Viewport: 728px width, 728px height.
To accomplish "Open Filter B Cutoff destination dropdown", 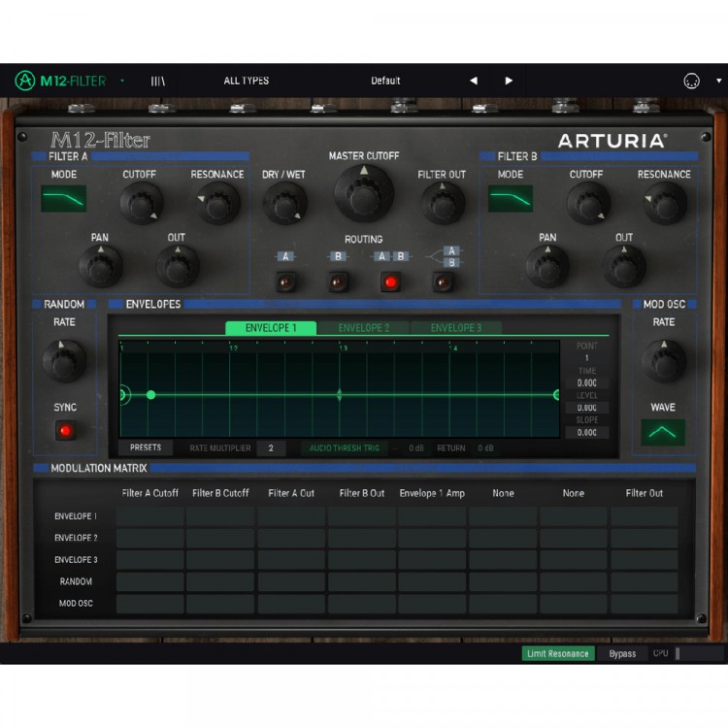I will click(220, 493).
